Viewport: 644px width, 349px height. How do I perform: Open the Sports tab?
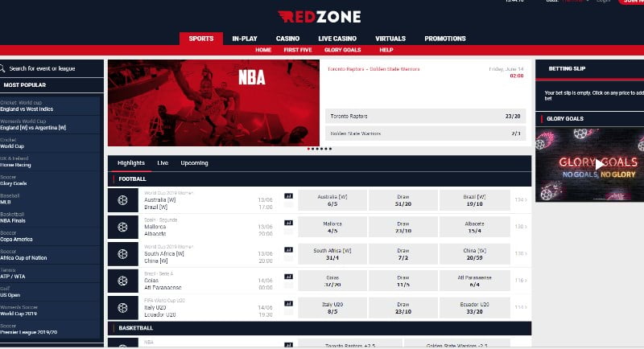(x=201, y=39)
